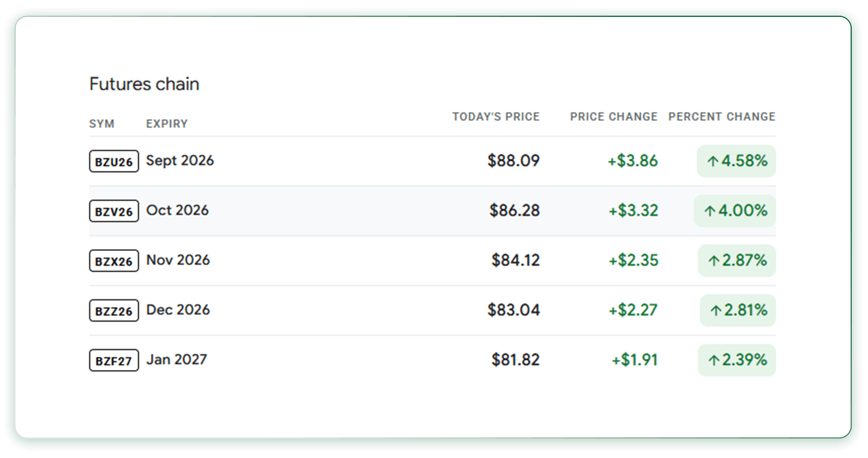The width and height of the screenshot is (868, 458).
Task: Select the Nov 2026 expiry row
Action: (432, 261)
